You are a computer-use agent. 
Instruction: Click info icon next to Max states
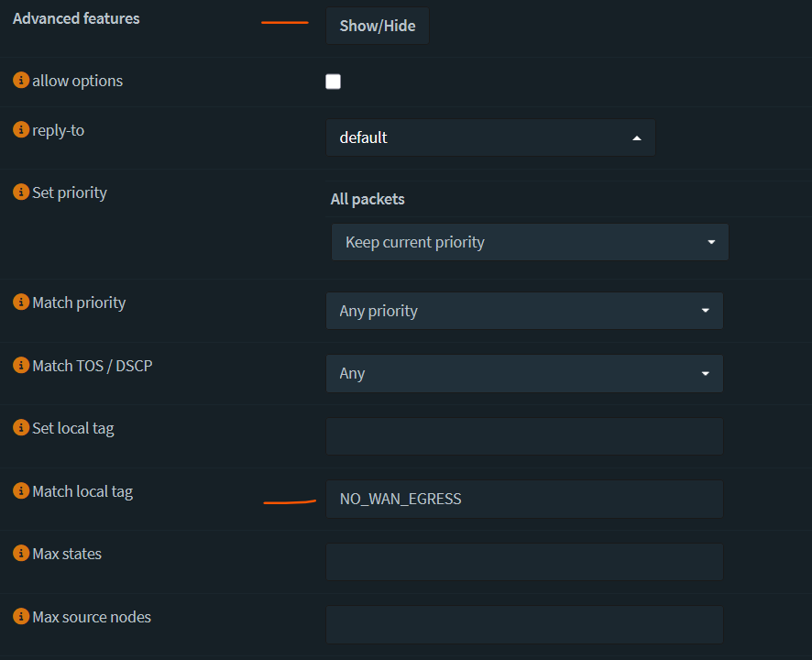pos(21,554)
